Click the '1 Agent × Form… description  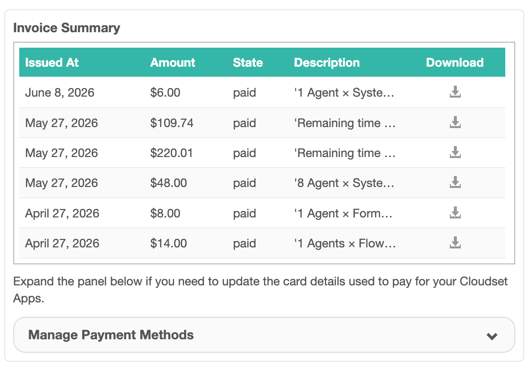pyautogui.click(x=343, y=213)
